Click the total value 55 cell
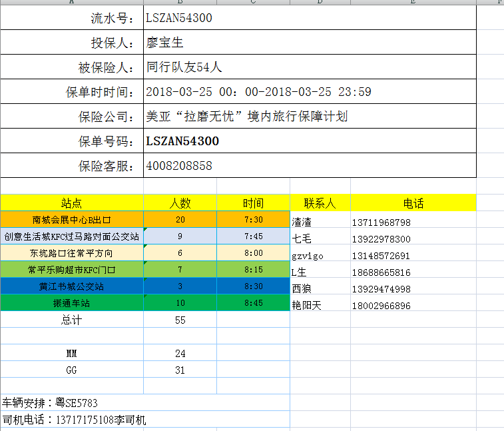The height and width of the screenshot is (431, 504). pyautogui.click(x=180, y=320)
